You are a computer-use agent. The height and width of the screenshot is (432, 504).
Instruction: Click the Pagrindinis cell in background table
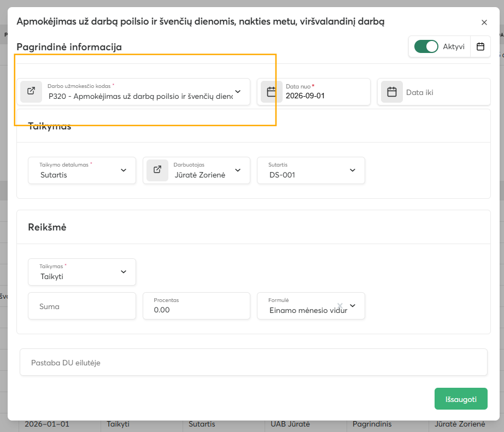[x=372, y=424]
